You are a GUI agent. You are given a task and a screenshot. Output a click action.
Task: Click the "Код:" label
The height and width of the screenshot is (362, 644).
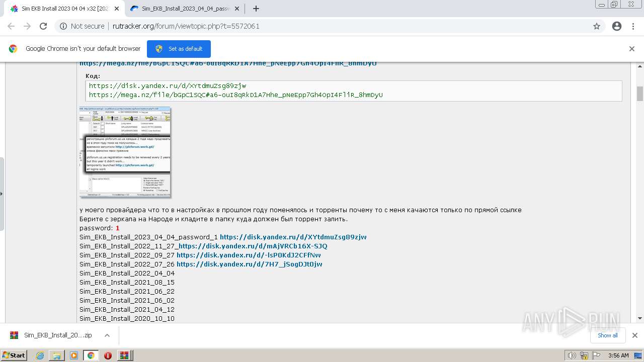tap(93, 76)
